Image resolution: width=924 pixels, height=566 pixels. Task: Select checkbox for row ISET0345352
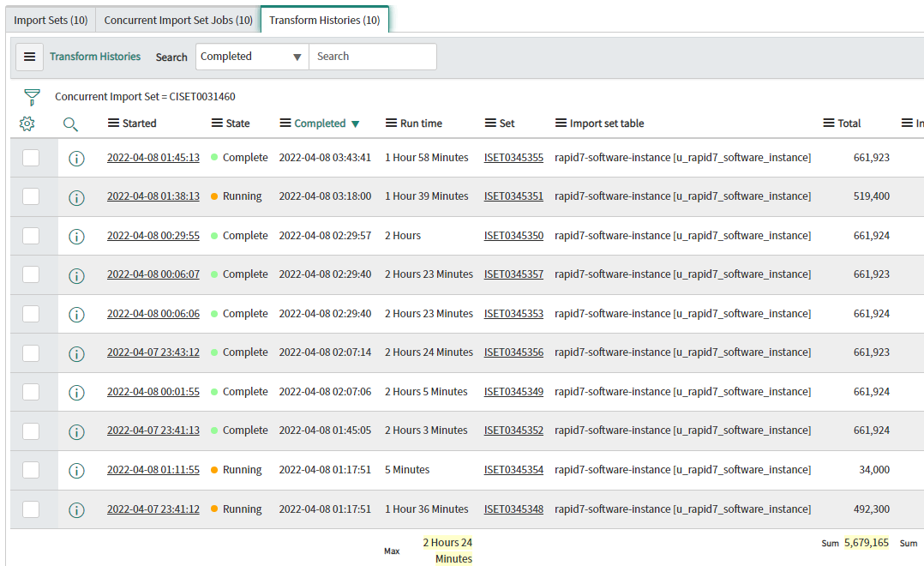pos(31,431)
